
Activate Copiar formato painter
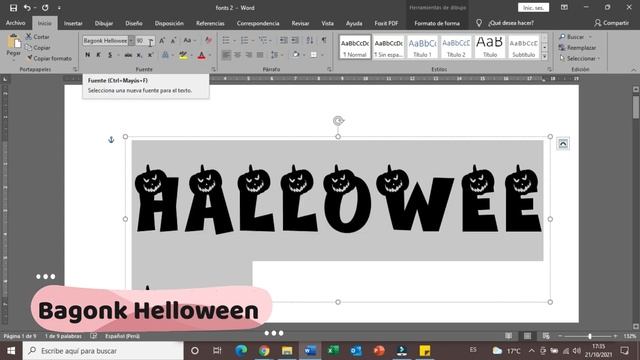[49, 58]
